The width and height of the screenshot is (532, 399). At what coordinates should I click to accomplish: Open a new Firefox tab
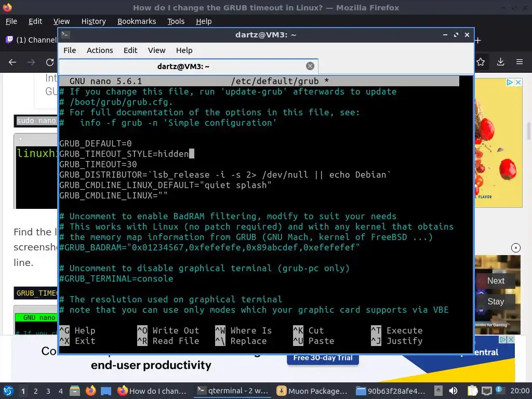pos(478,41)
